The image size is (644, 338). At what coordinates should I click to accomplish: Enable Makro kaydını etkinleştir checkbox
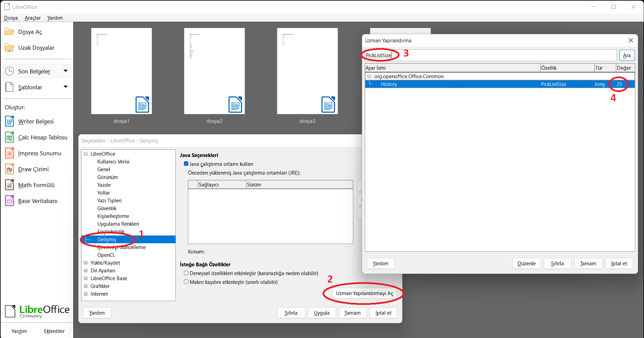186,282
